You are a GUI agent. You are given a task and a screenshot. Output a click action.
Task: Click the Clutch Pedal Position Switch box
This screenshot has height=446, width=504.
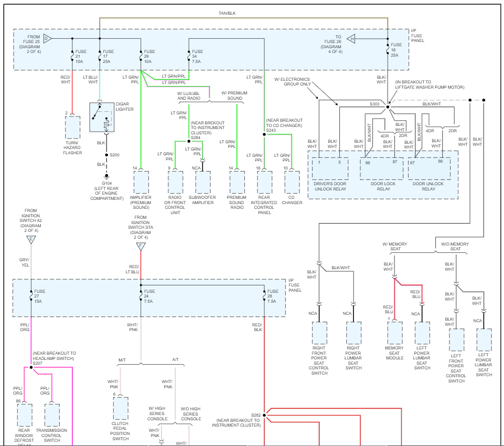pyautogui.click(x=121, y=408)
